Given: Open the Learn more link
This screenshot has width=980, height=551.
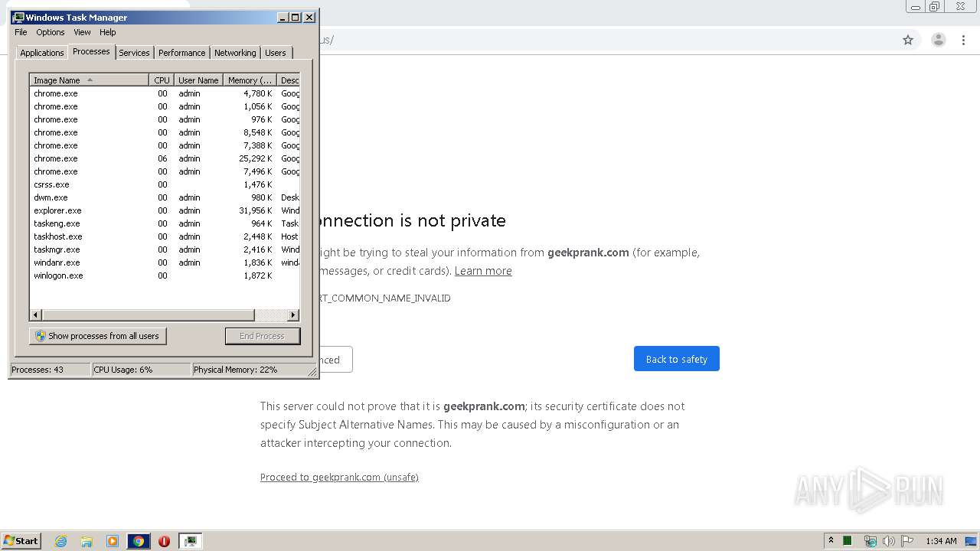Looking at the screenshot, I should (x=483, y=271).
